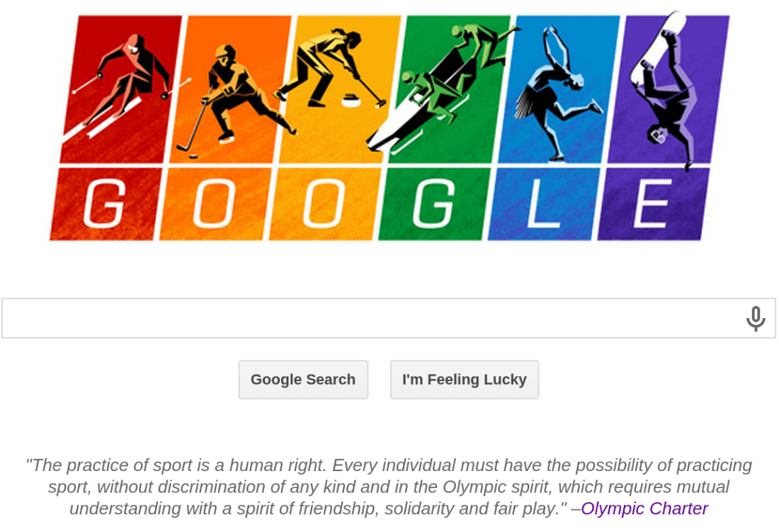
Task: Click the curling stone in the doodle
Action: [351, 101]
